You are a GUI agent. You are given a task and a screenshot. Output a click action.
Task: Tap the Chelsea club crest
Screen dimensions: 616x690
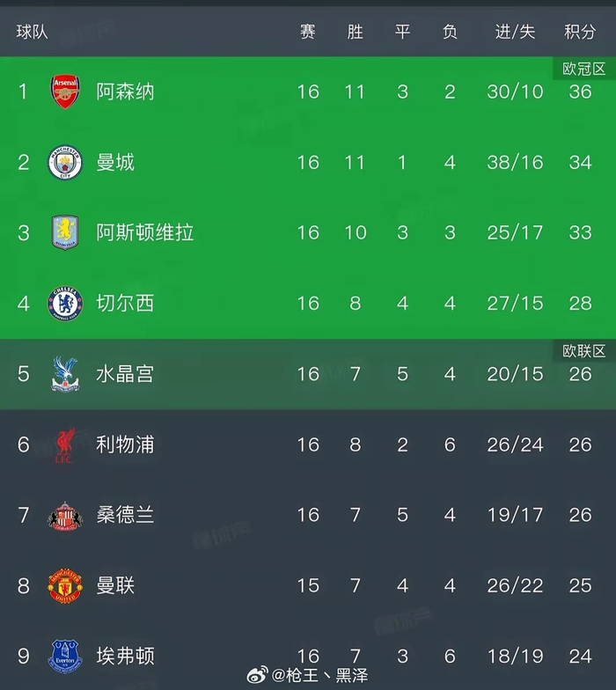point(66,304)
